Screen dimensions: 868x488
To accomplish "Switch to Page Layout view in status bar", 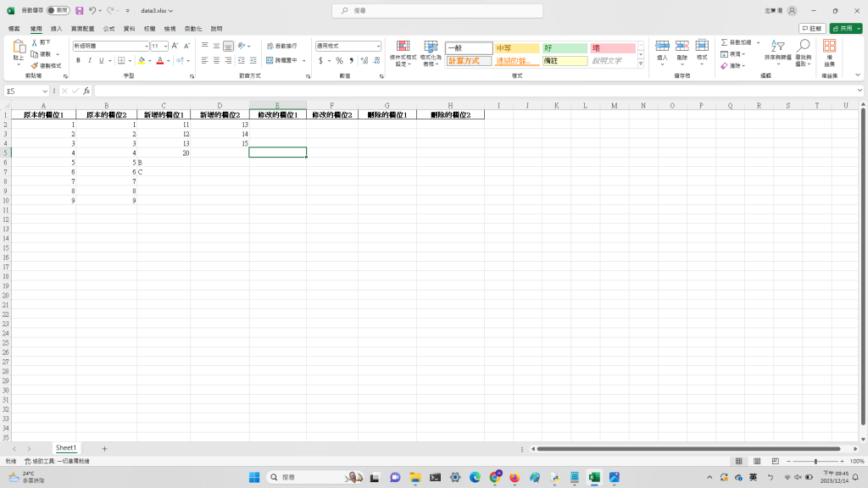I will click(x=757, y=461).
